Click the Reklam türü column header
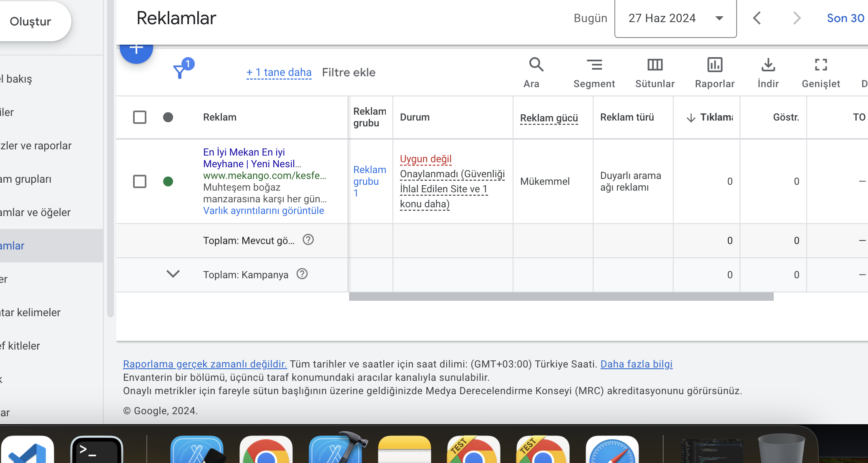 click(627, 117)
